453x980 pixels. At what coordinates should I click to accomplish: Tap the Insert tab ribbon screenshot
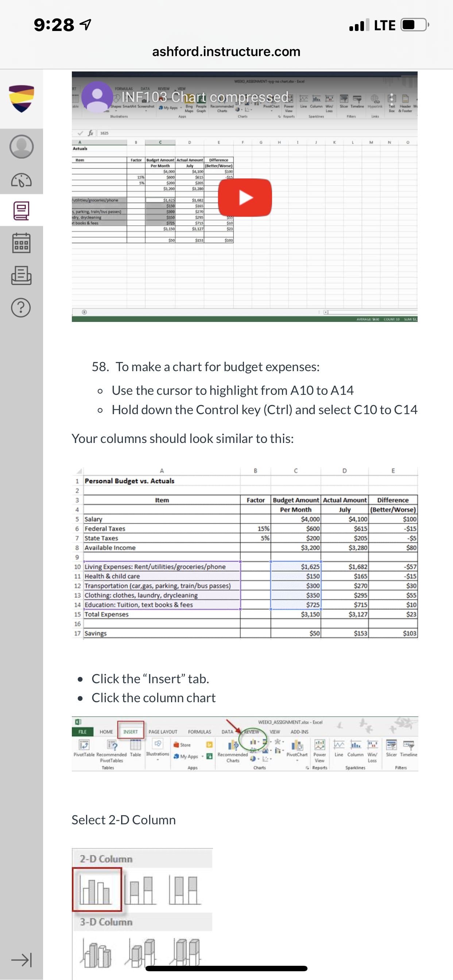245,744
